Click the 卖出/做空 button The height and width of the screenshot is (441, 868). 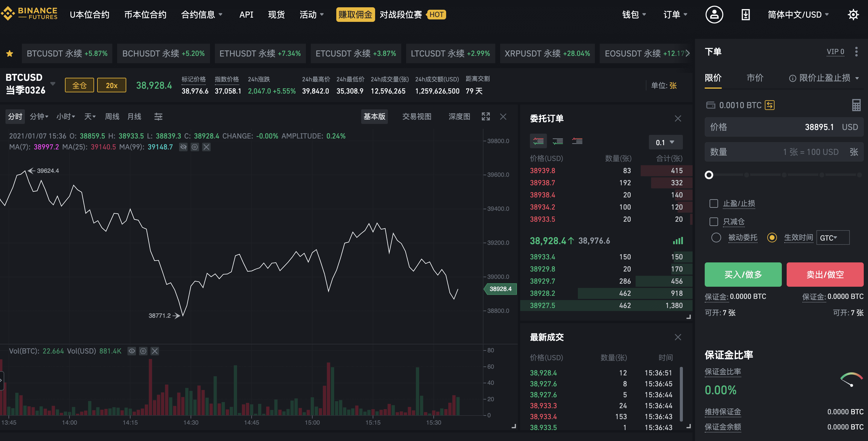(x=825, y=275)
